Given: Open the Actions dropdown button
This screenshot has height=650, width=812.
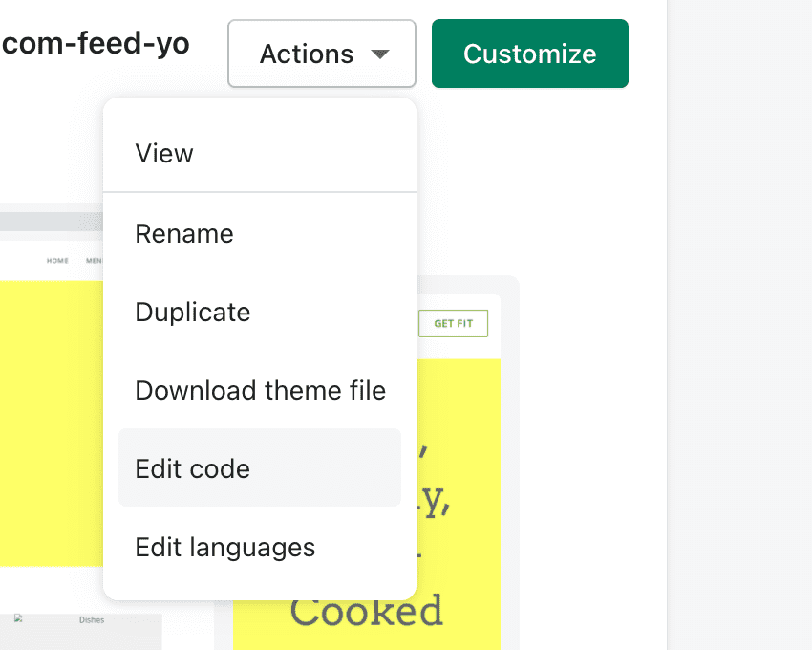Looking at the screenshot, I should 322,54.
